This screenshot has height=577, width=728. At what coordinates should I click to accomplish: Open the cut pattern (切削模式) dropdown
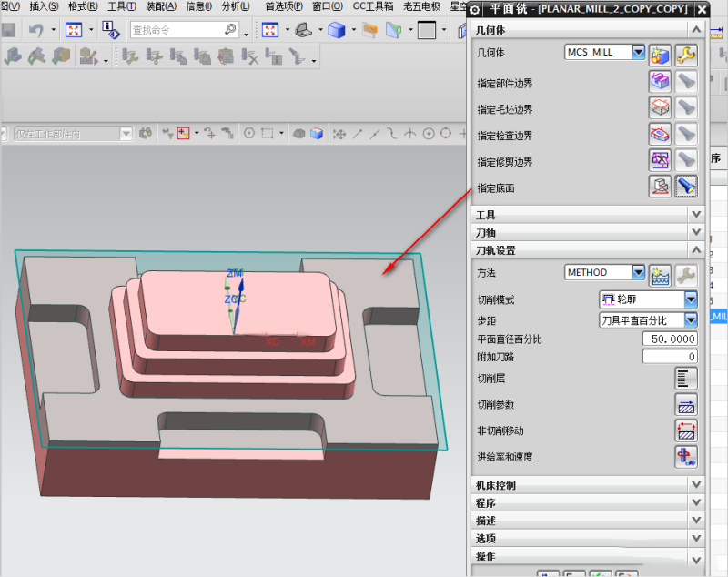(x=691, y=299)
